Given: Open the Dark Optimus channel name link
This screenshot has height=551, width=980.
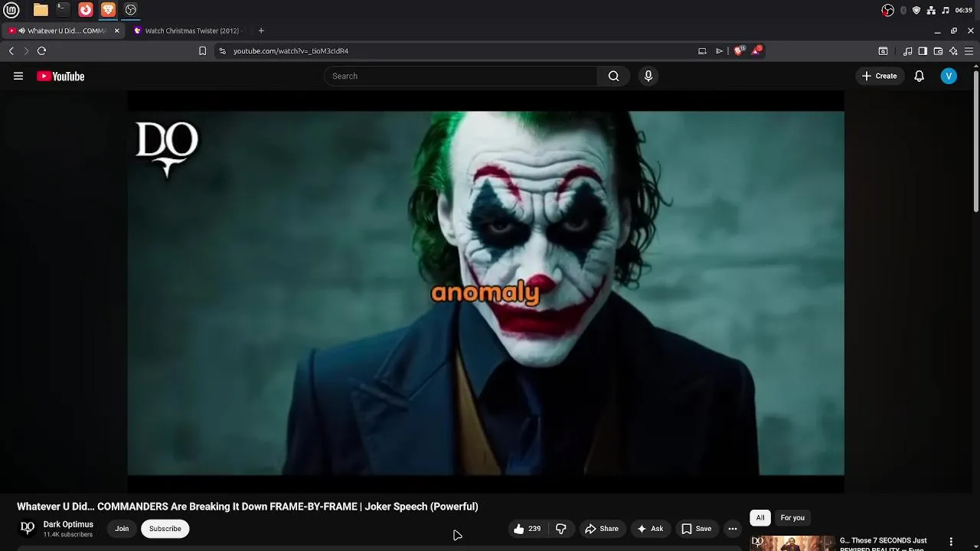Looking at the screenshot, I should click(68, 524).
